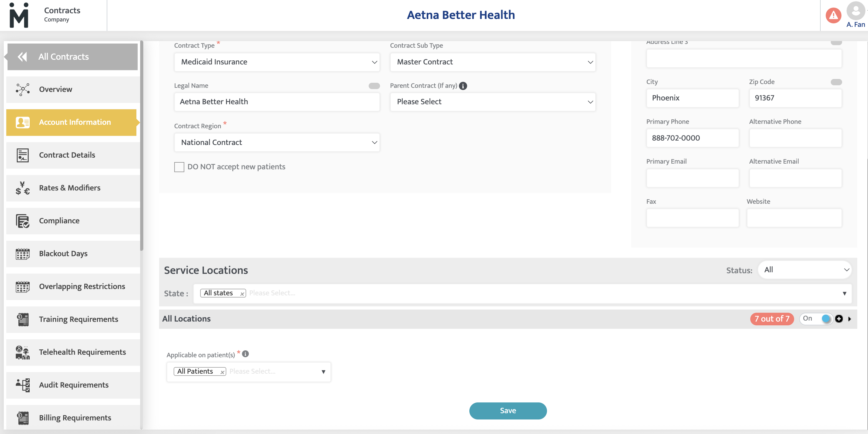Open Compliance section
The image size is (868, 434).
(x=73, y=221)
